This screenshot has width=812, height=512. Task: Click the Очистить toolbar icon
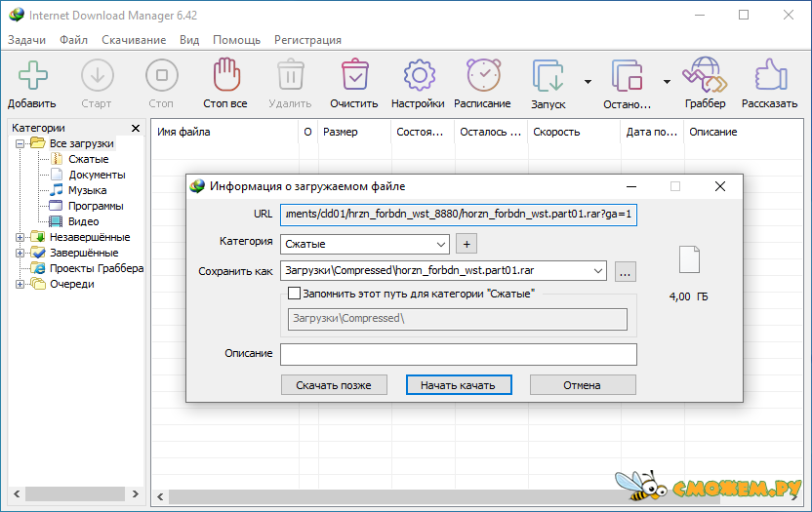(x=354, y=76)
